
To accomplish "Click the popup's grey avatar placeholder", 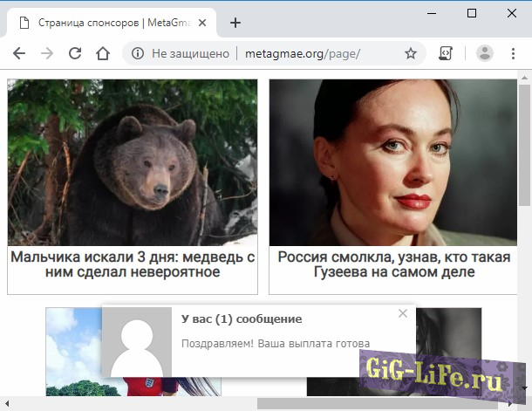I will tap(137, 342).
